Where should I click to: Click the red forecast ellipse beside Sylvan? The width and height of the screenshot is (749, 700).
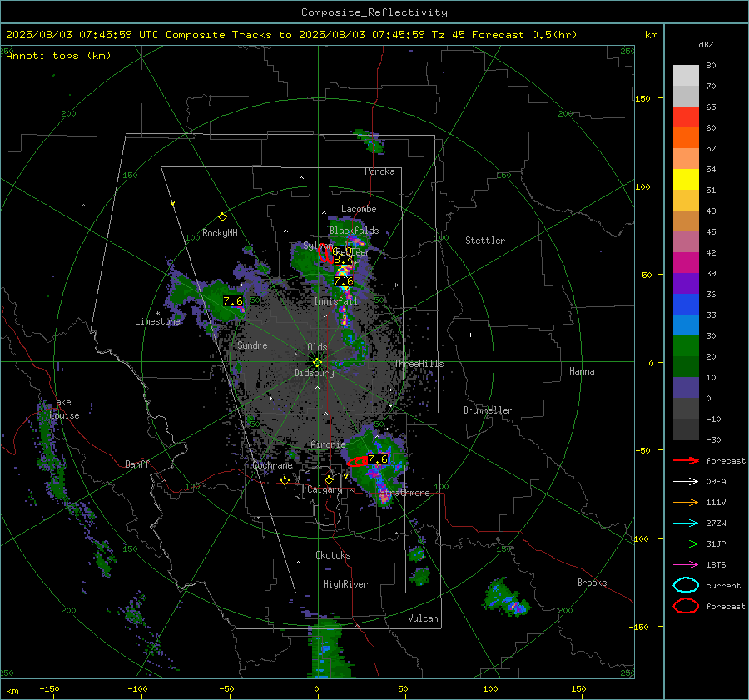click(x=325, y=253)
